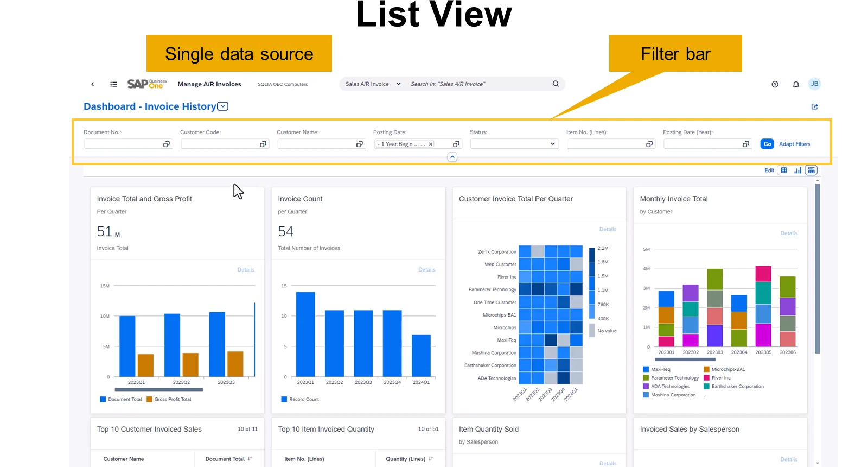The image size is (868, 467).
Task: Click the horizontal slider under Monthly Invoice chart
Action: [685, 359]
